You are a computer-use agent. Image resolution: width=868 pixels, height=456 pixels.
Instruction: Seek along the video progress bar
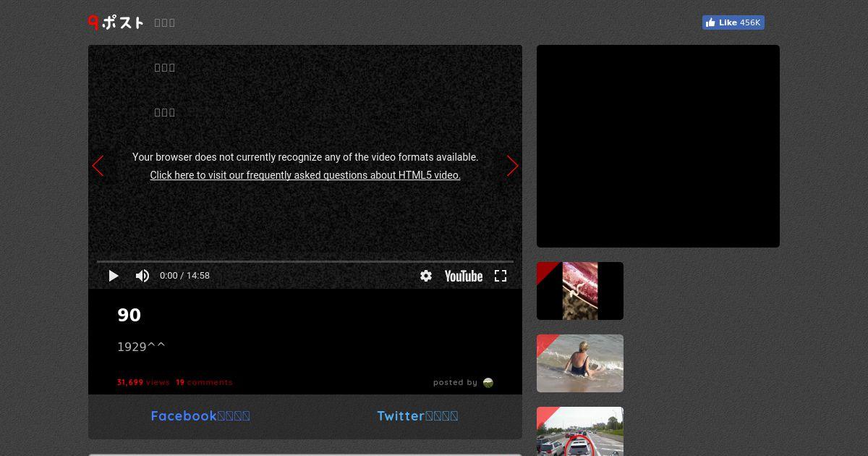[x=305, y=261]
